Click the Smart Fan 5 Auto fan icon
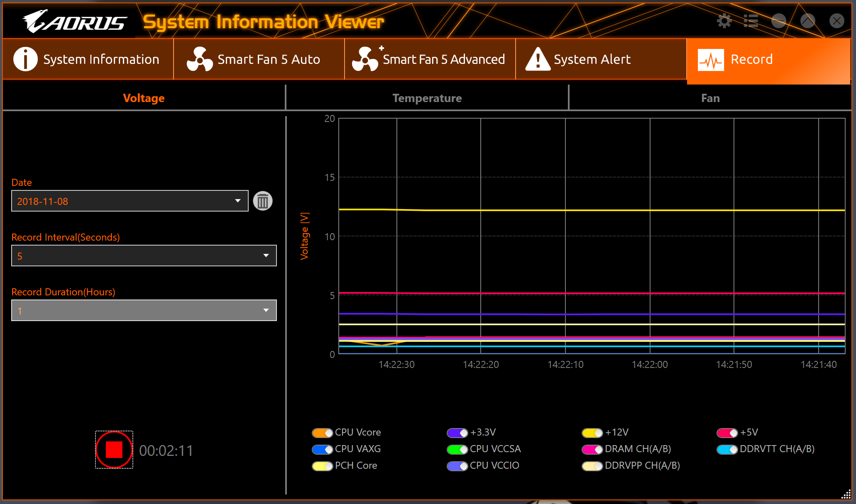The width and height of the screenshot is (856, 504). (x=200, y=59)
